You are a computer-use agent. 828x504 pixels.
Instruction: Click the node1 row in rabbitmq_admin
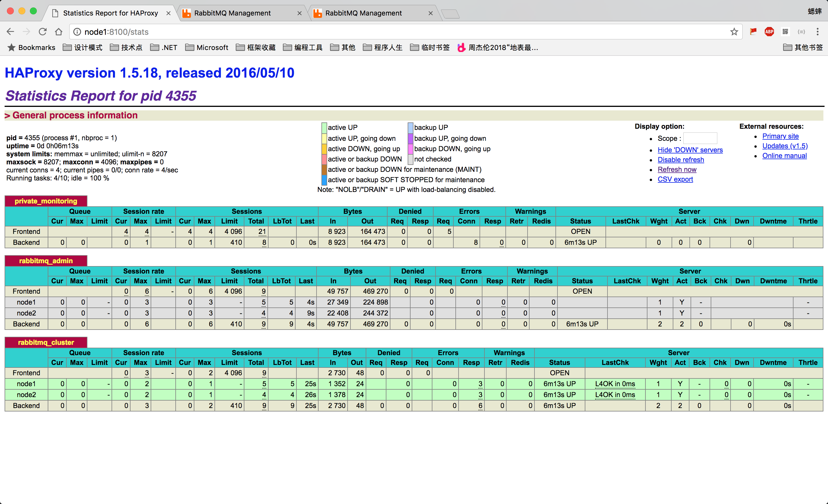[414, 302]
